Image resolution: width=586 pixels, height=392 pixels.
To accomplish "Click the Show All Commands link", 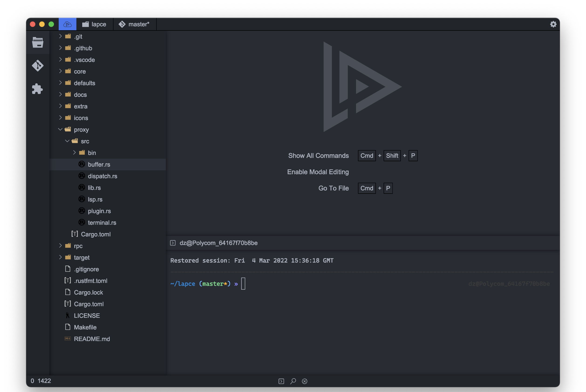I will click(x=318, y=155).
